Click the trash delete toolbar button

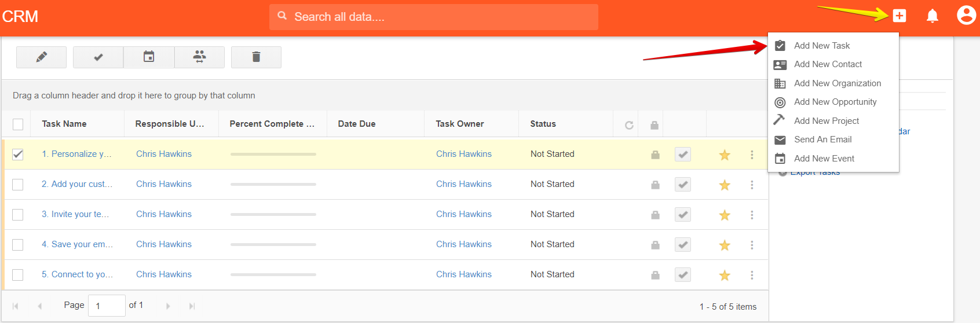[x=256, y=57]
